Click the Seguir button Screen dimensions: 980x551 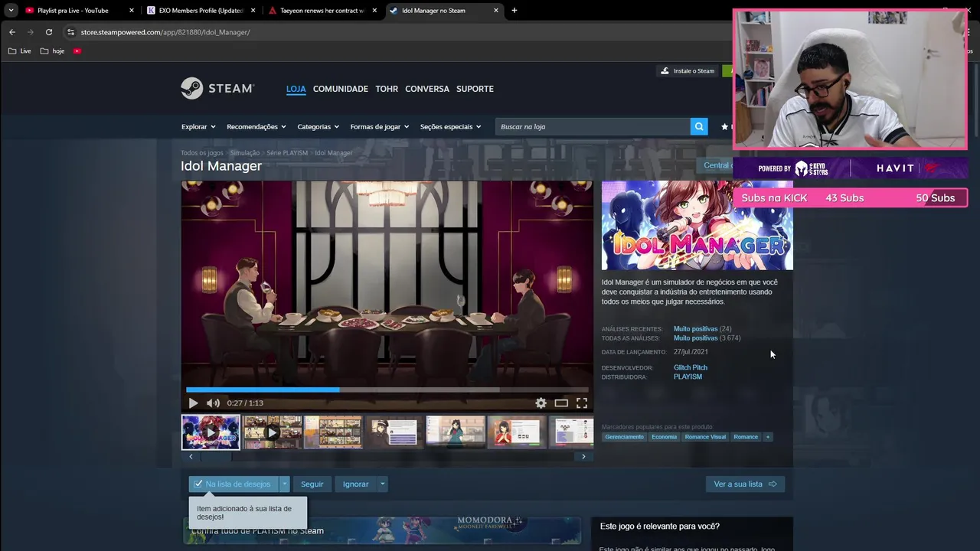click(312, 484)
